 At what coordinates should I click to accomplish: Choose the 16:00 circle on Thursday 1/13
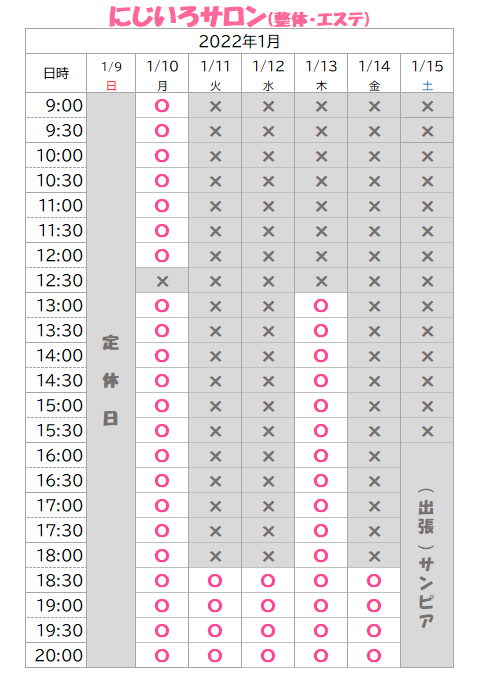tap(321, 455)
